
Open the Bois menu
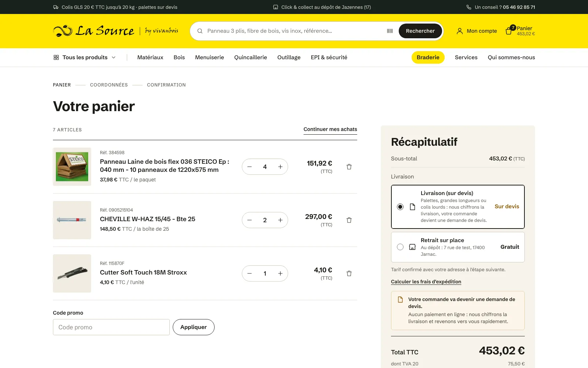tap(179, 57)
